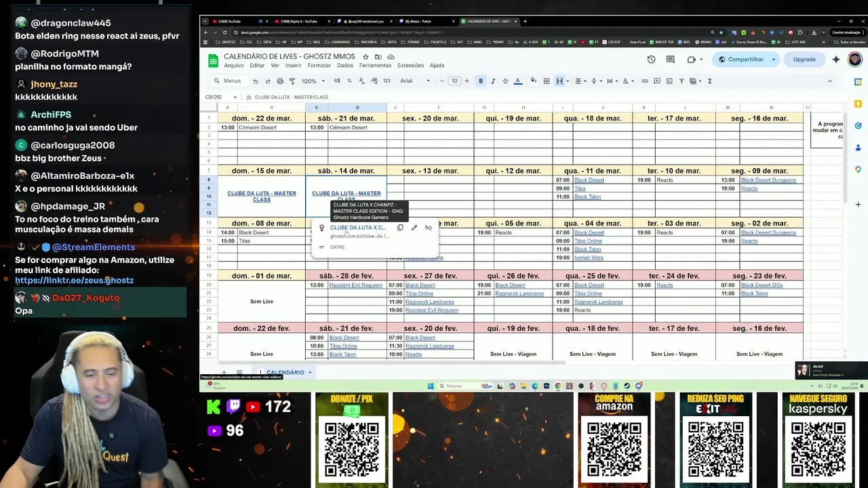Open the functions sigma icon
Viewport: 868px width, 488px height.
[x=710, y=81]
